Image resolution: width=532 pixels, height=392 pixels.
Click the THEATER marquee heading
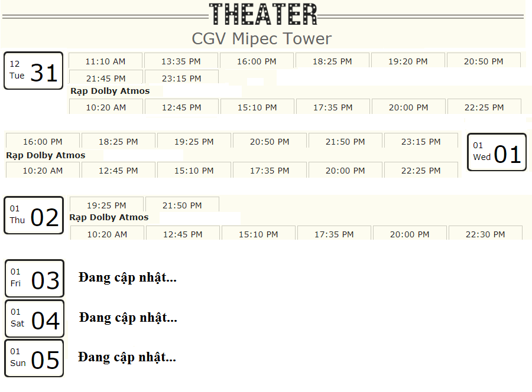point(263,14)
